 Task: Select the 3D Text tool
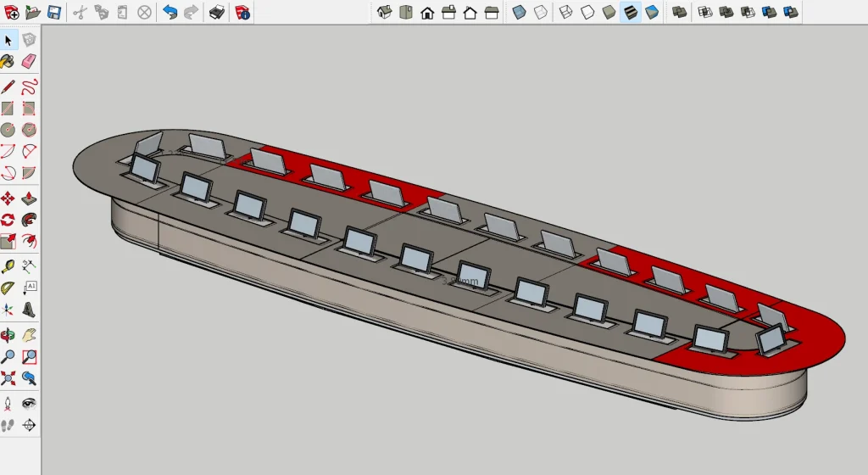point(30,310)
